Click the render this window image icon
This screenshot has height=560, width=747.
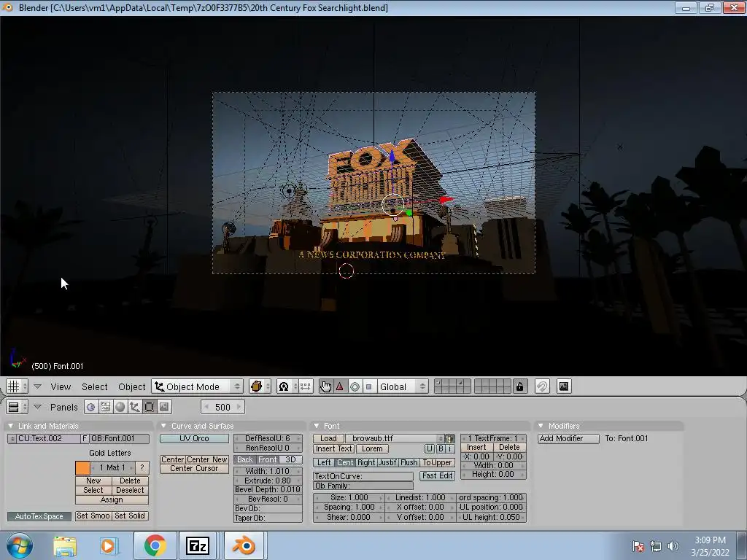point(564,386)
